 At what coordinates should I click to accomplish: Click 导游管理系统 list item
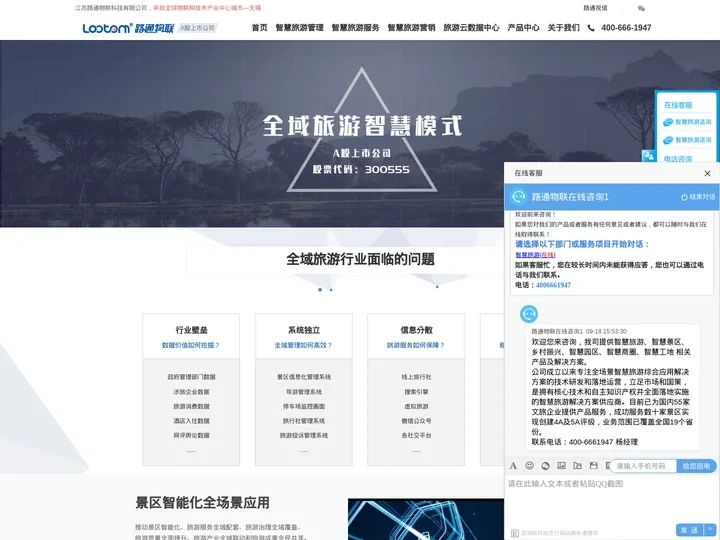coord(304,392)
